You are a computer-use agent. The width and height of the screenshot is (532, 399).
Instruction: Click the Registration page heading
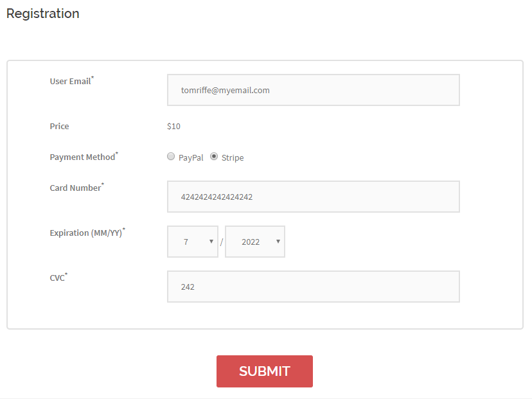(43, 13)
